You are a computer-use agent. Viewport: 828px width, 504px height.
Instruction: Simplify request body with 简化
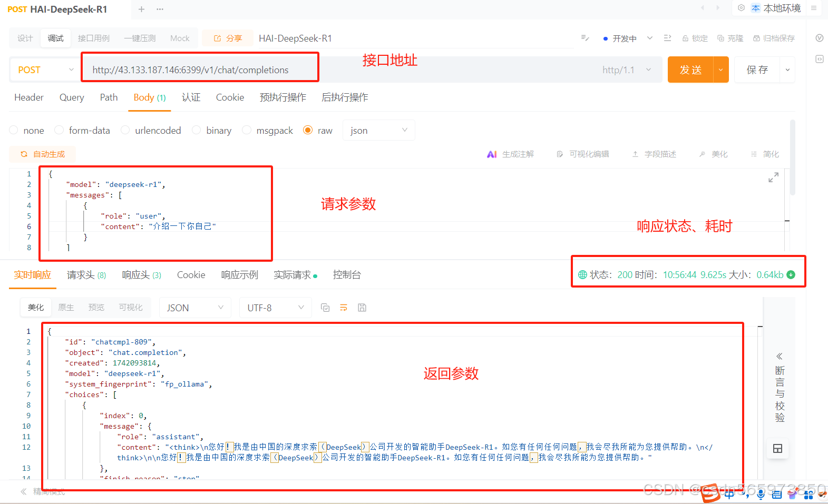coord(765,154)
